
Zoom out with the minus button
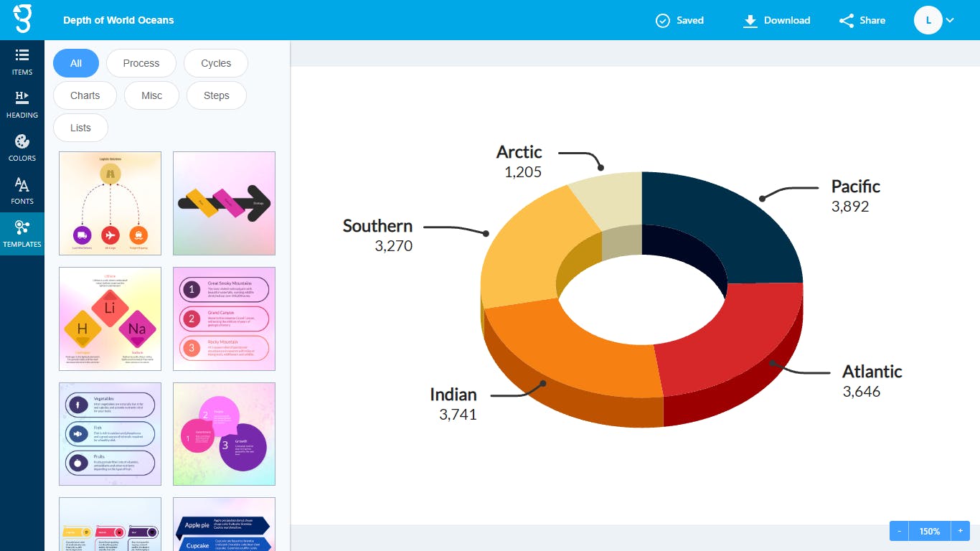[899, 531]
